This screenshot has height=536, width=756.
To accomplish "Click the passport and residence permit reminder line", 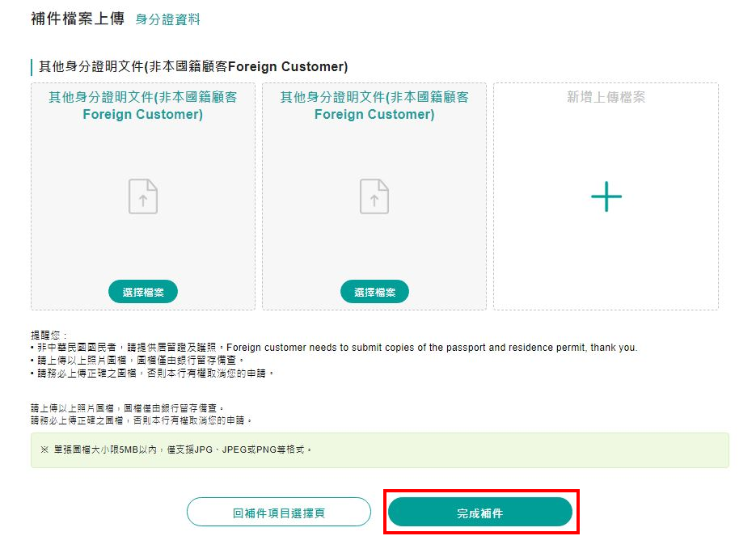I will (x=335, y=348).
